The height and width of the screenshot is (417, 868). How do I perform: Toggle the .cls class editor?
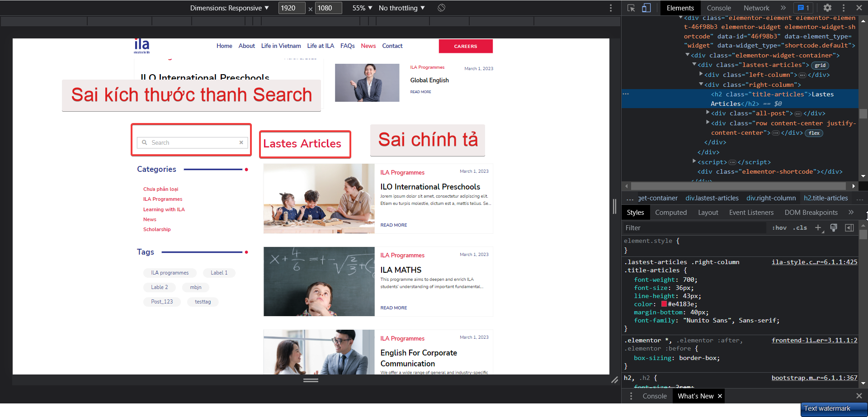[x=800, y=228]
